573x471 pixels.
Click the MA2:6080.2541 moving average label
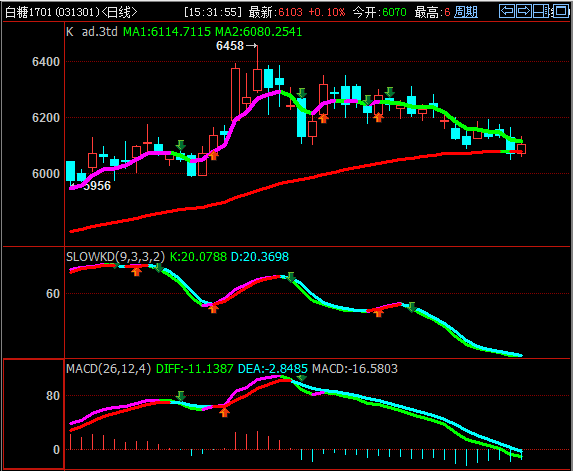click(x=259, y=32)
